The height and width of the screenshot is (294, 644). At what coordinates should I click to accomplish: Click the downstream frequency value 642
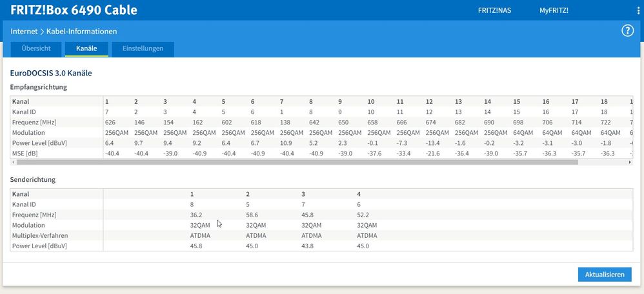(x=314, y=122)
